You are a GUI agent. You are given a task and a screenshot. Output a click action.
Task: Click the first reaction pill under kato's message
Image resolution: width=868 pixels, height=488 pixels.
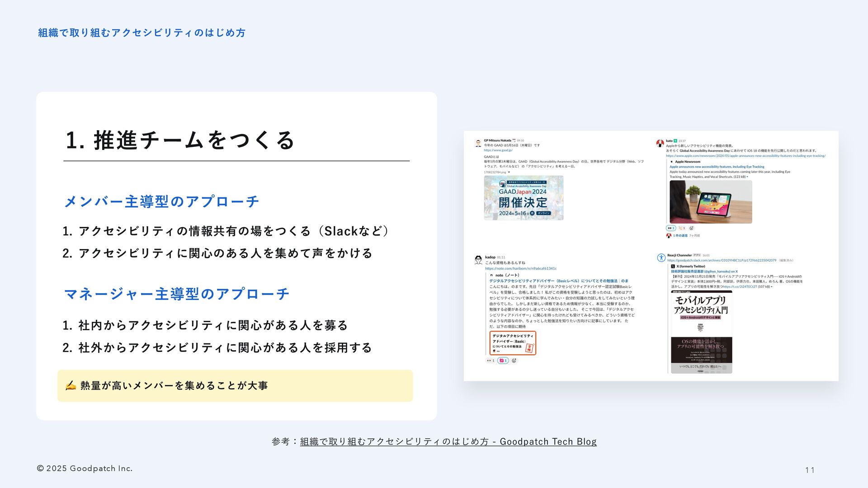coord(671,228)
